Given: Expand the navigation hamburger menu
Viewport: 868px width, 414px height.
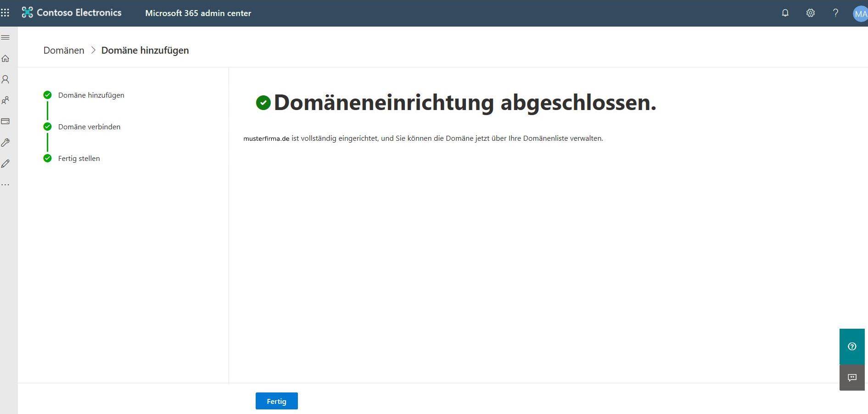Looking at the screenshot, I should (x=6, y=37).
